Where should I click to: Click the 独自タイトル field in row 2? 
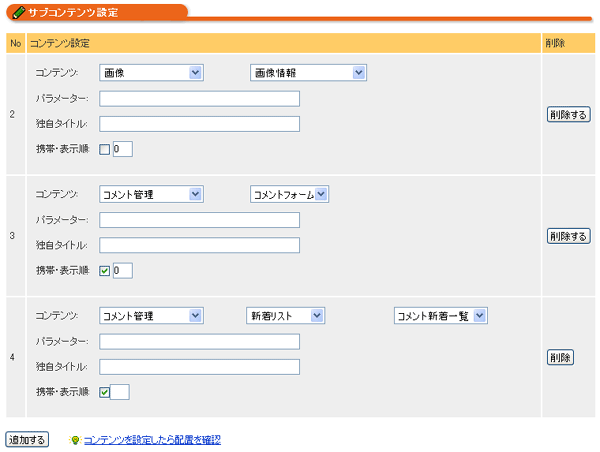(x=199, y=124)
